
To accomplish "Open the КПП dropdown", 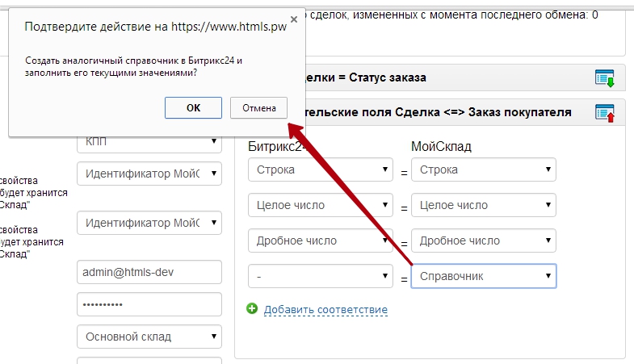I will point(149,142).
